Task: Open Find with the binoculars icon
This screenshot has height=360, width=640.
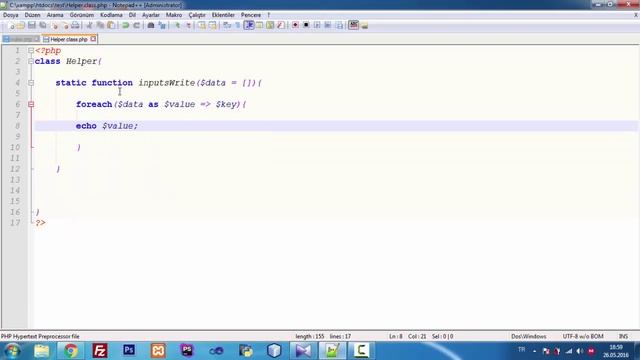Action: (x=151, y=25)
